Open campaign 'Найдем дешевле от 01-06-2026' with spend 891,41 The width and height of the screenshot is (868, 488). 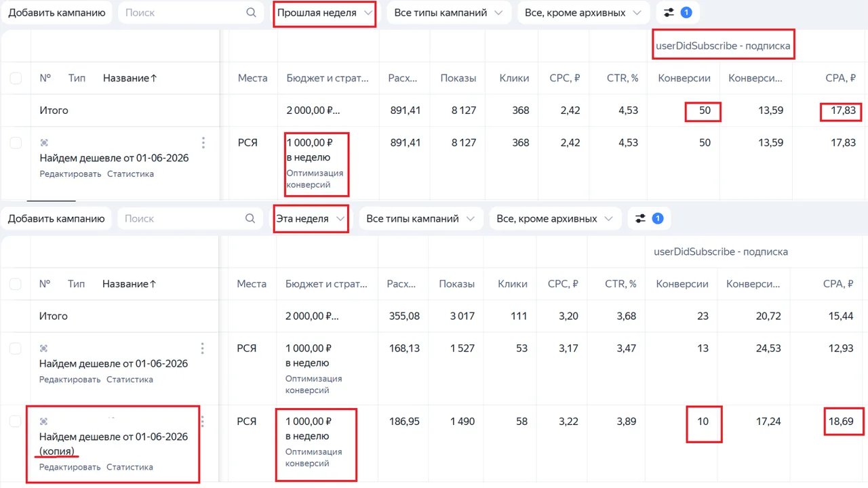[115, 158]
